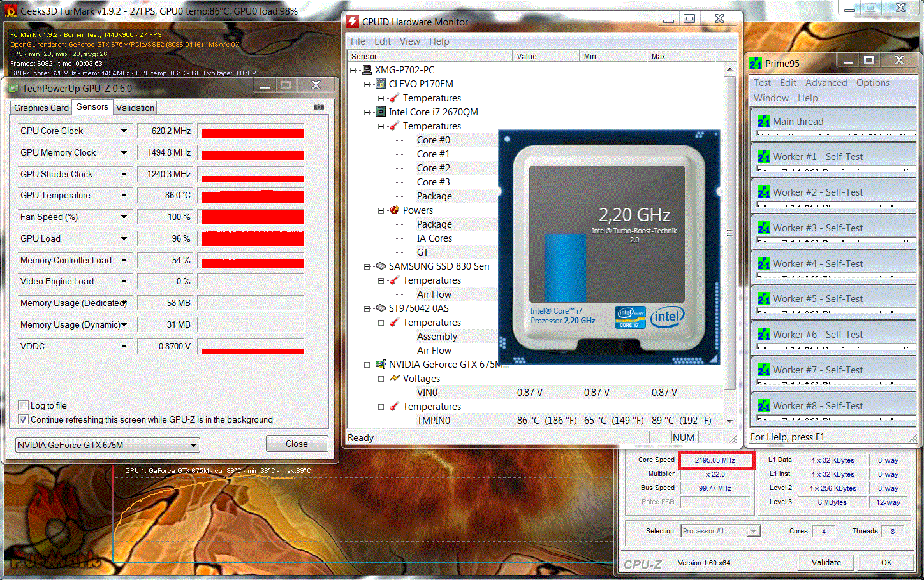The image size is (924, 580).
Task: Click the Worker #3 Self-Test window icon
Action: coord(764,228)
